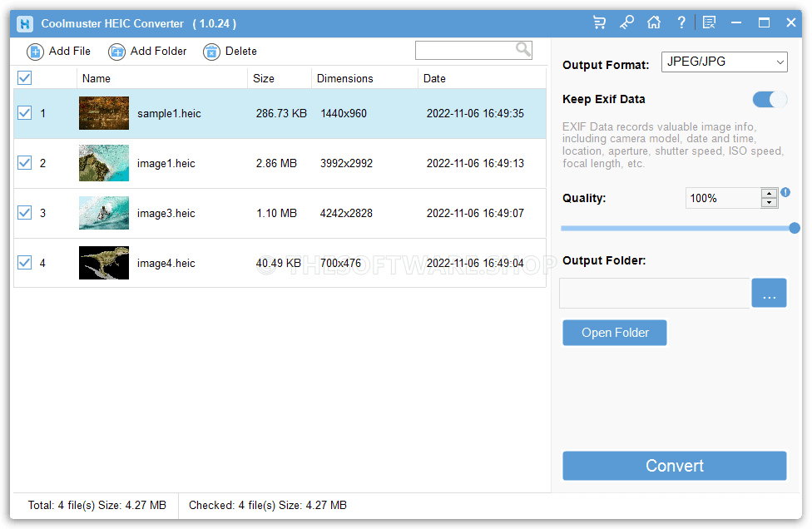
Task: Browse output folder with the ... button
Action: 769,293
